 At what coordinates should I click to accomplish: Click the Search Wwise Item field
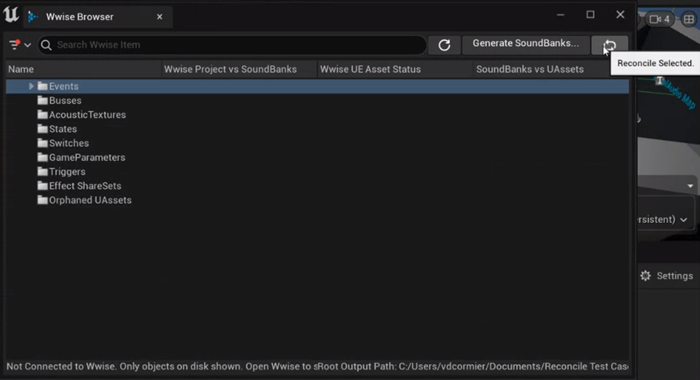232,45
